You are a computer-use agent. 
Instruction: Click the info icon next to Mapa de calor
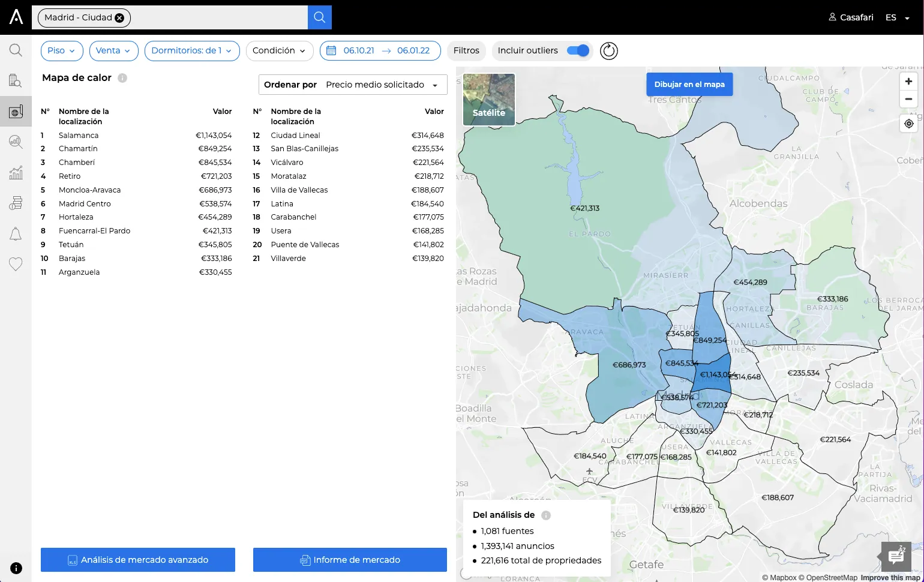122,78
